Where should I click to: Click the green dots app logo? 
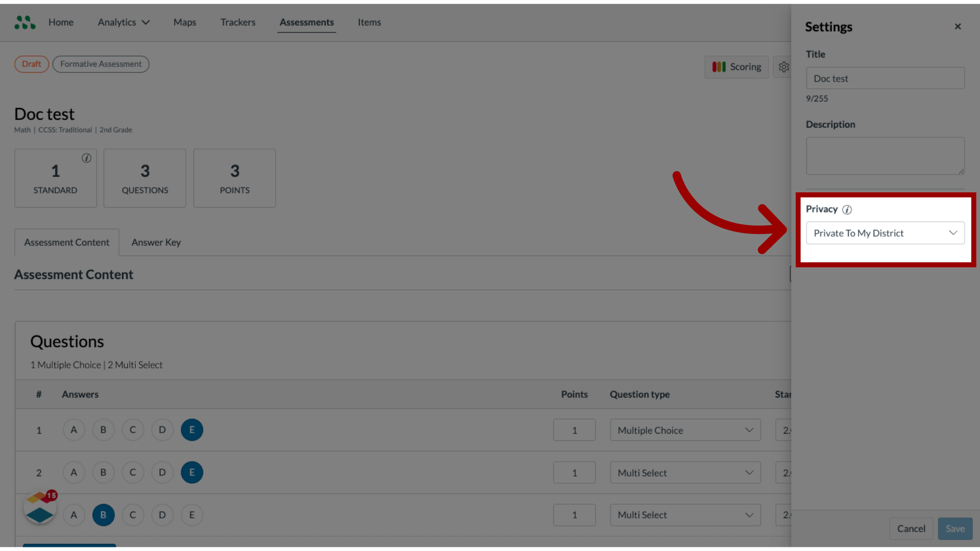pyautogui.click(x=24, y=22)
